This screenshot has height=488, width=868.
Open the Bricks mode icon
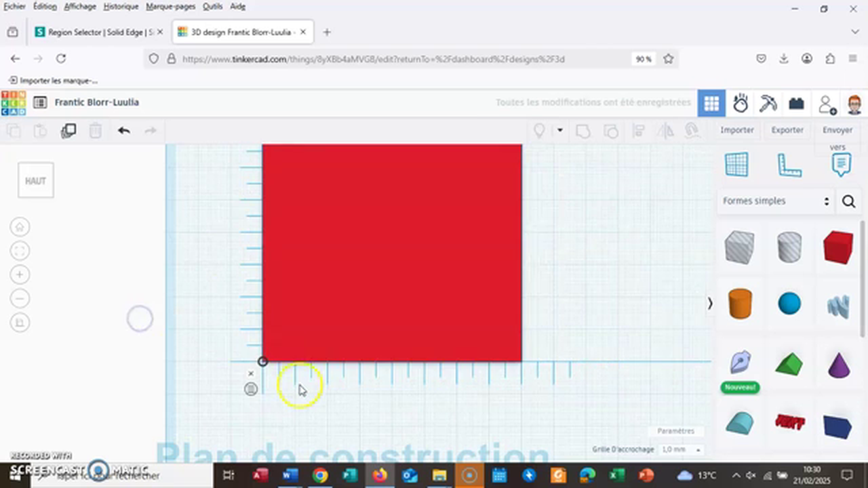coord(796,103)
